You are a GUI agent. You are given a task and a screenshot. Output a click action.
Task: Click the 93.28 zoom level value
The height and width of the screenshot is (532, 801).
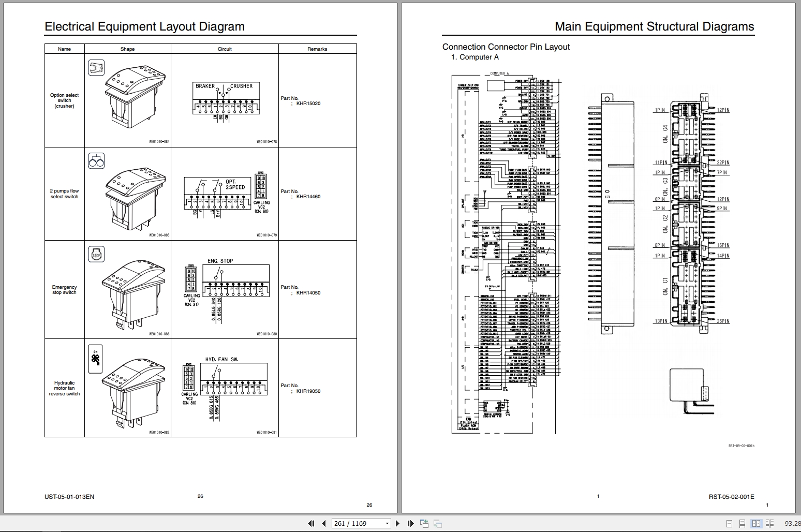793,523
